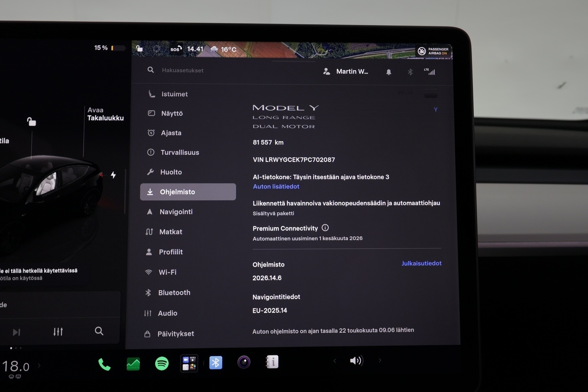
Task: Open the all-apps launcher grid
Action: click(189, 363)
